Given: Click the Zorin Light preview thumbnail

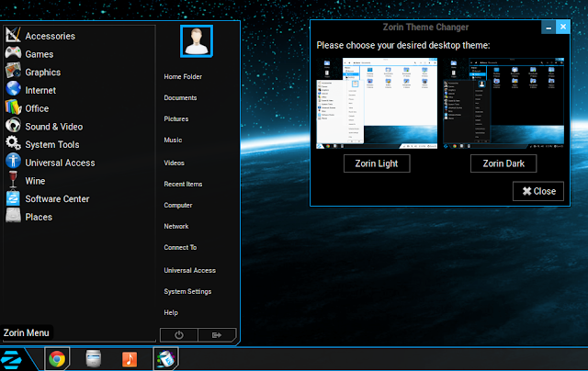Looking at the screenshot, I should (x=377, y=104).
